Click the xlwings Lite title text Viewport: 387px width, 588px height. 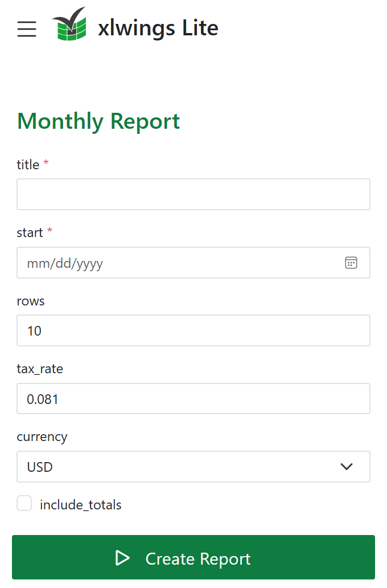click(158, 28)
